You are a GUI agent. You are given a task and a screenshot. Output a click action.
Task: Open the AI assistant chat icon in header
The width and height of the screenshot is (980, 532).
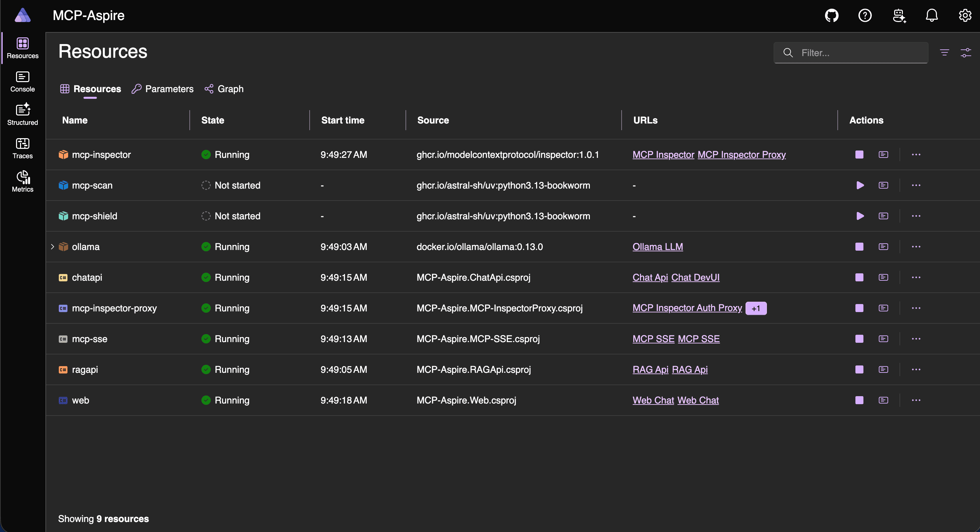[x=899, y=16]
